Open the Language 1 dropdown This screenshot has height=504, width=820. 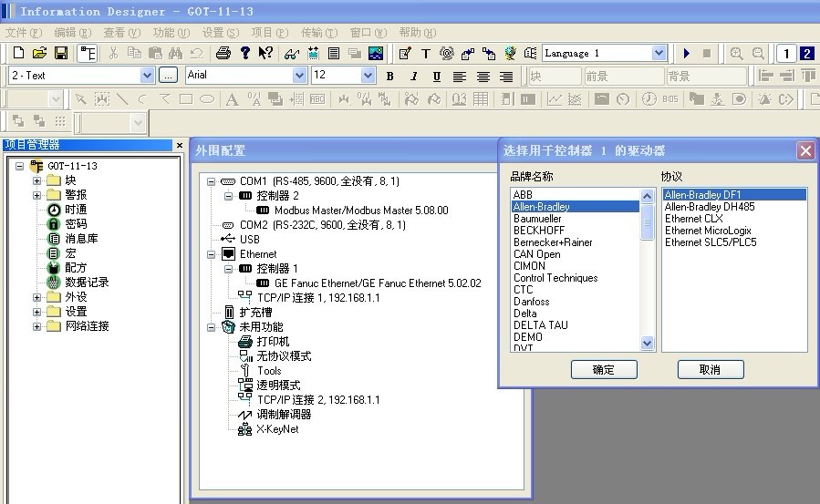click(659, 53)
